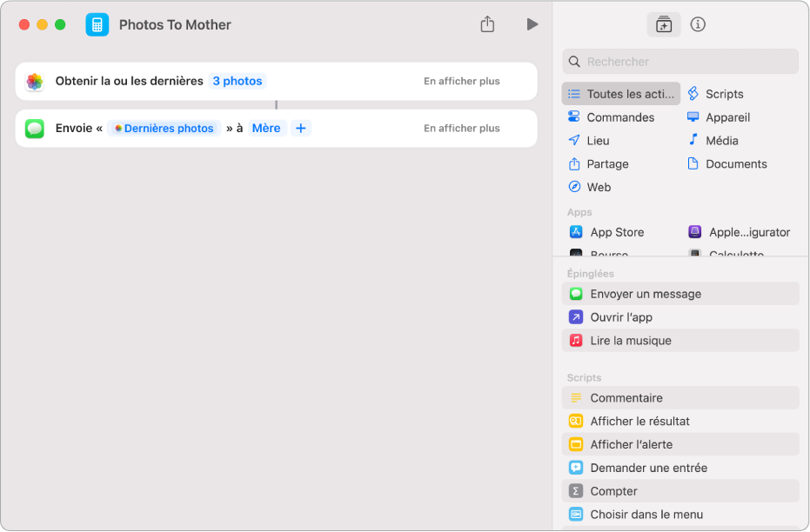This screenshot has width=810, height=532.
Task: Add Choisir dans le menu action
Action: pyautogui.click(x=680, y=515)
